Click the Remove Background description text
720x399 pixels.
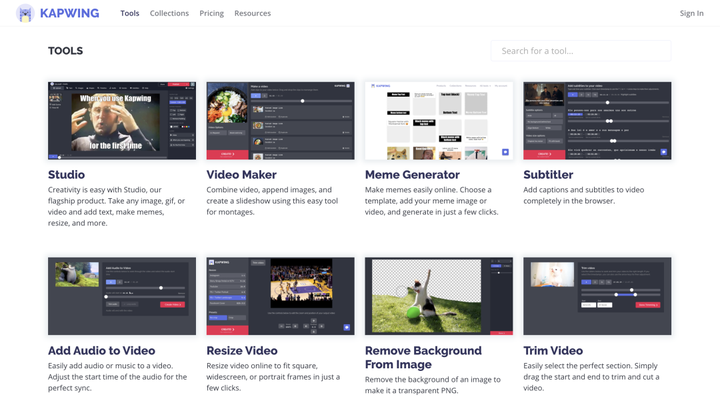(x=433, y=385)
